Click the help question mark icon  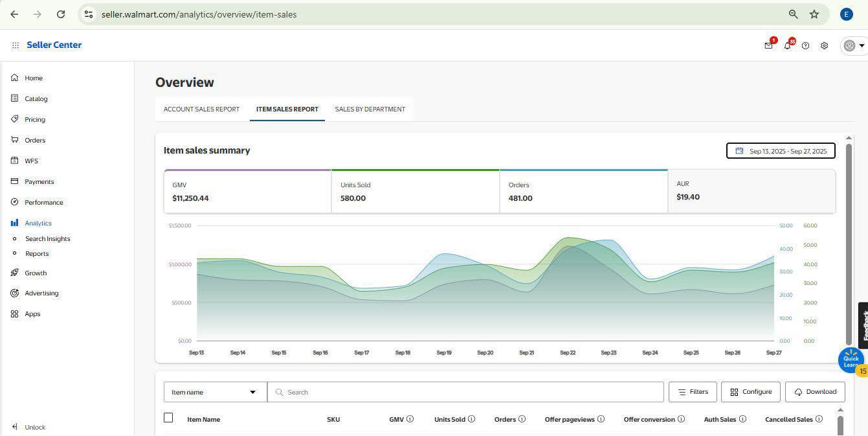click(x=805, y=46)
